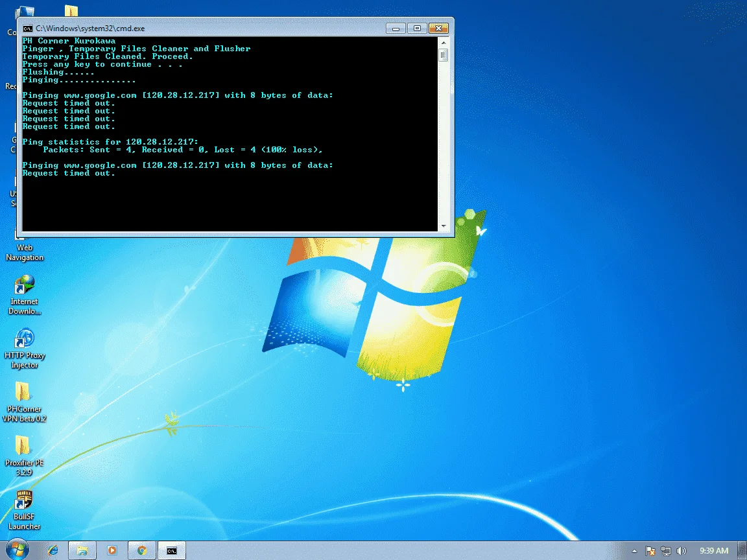Open Google Chrome from the taskbar
Screen dimensions: 747x560
[x=142, y=550]
